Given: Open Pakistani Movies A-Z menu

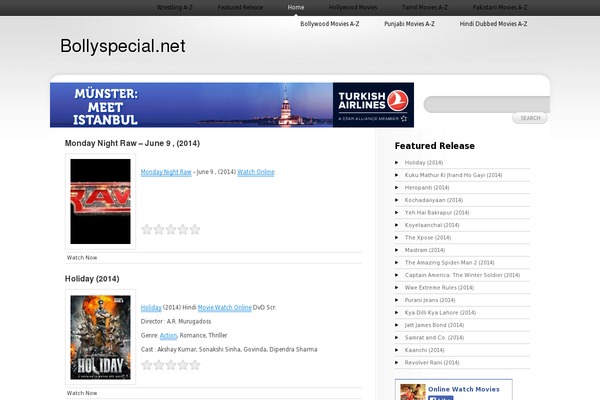Looking at the screenshot, I should [x=500, y=7].
